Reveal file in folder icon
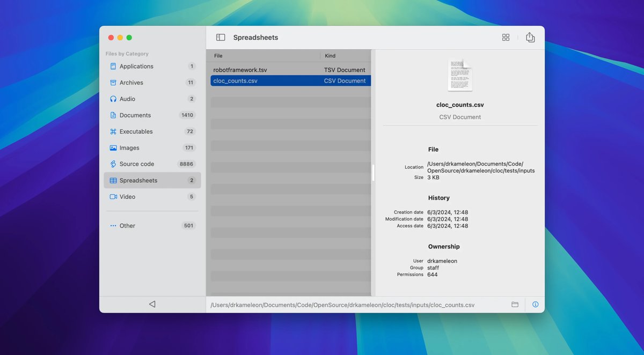644x355 pixels. [515, 305]
